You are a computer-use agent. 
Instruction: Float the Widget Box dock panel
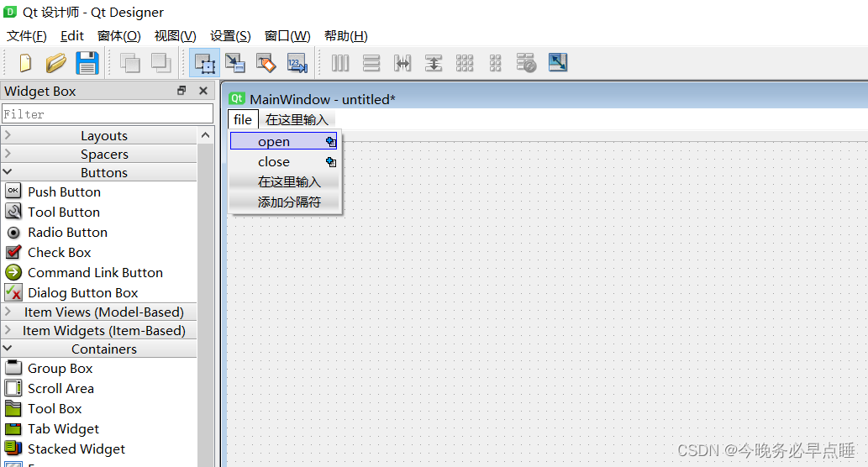(181, 91)
